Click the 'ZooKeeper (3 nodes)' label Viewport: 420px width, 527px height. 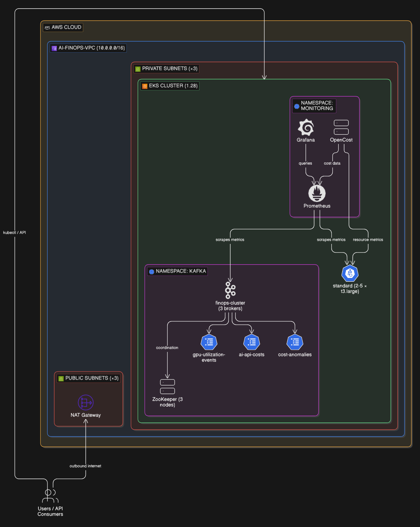pos(167,402)
